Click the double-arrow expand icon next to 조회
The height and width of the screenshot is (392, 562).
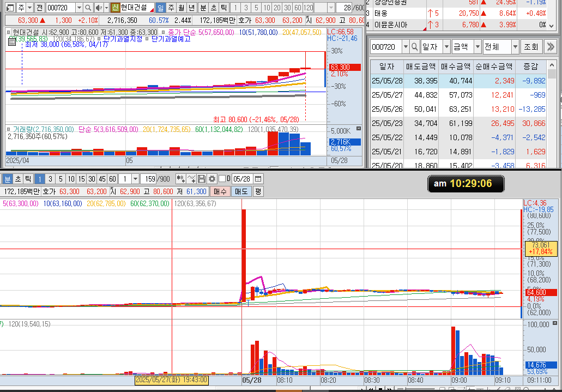click(551, 47)
